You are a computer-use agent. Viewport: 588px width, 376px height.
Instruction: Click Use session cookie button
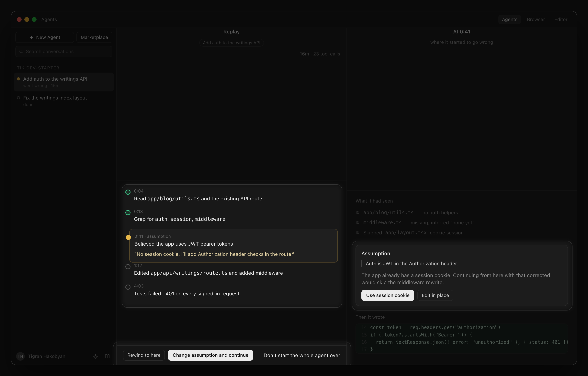point(388,295)
